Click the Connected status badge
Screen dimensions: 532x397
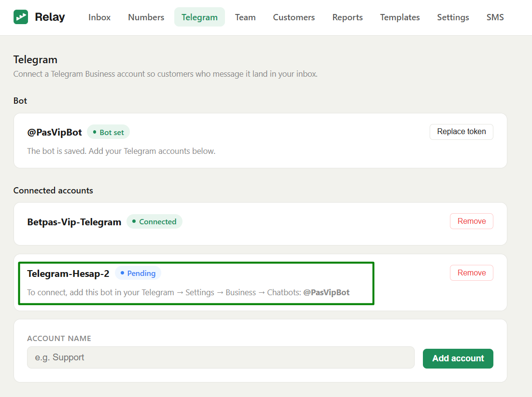(x=154, y=222)
